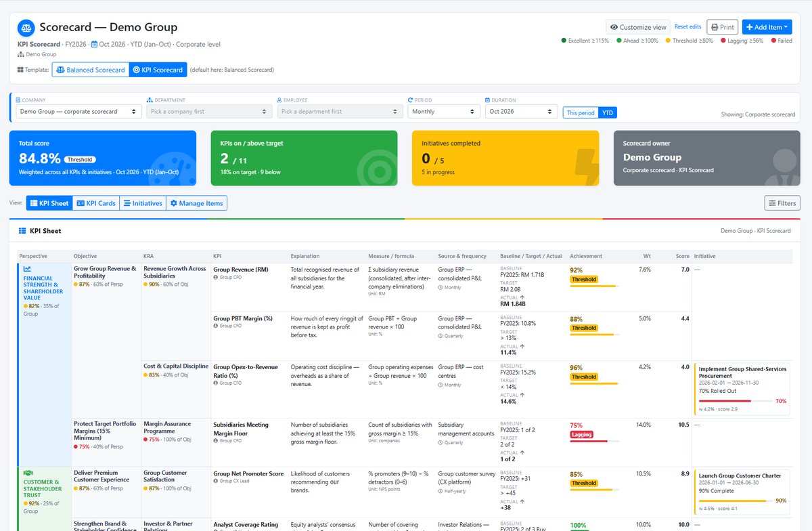Image resolution: width=812 pixels, height=531 pixels.
Task: Click the Template grid icon
Action: (21, 70)
